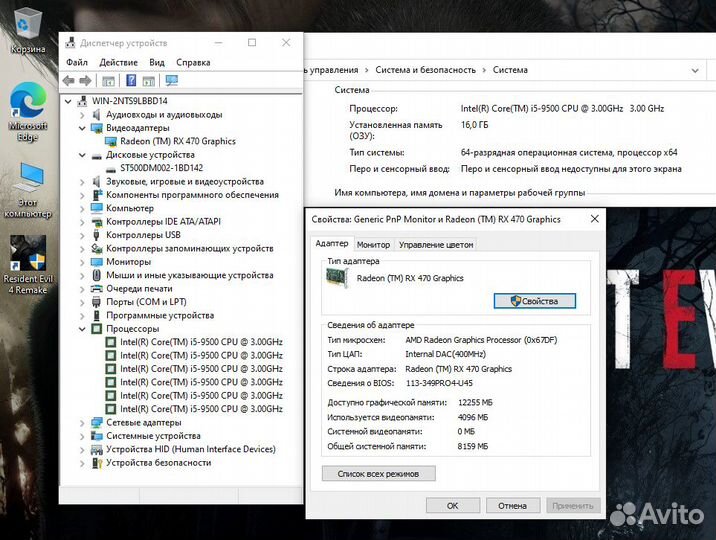Switch to the Монитор tab
Image resolution: width=716 pixels, height=540 pixels.
tap(373, 245)
